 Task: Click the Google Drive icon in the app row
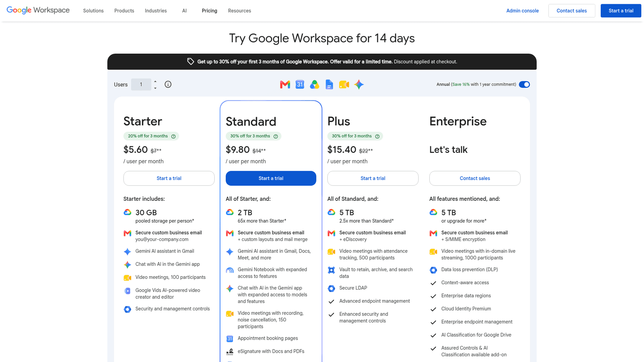coord(314,85)
